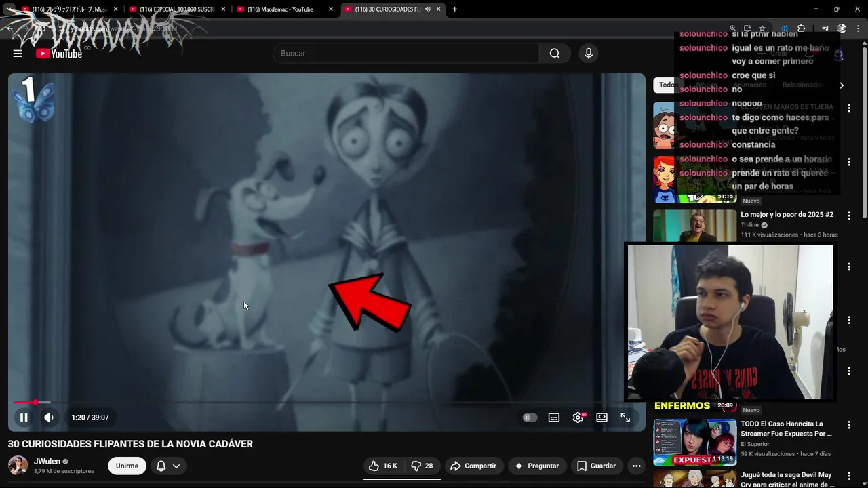Click the magnifier search button
This screenshot has height=488, width=868.
[x=555, y=54]
